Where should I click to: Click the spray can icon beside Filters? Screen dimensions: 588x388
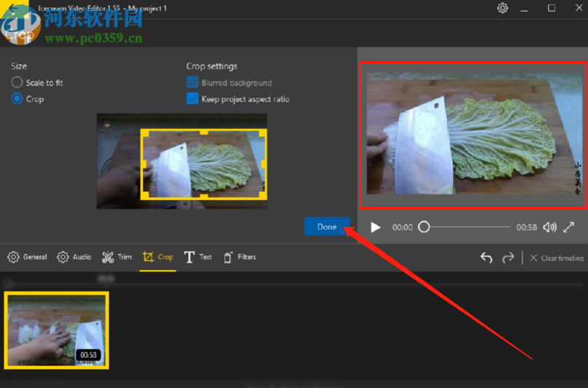tap(227, 257)
